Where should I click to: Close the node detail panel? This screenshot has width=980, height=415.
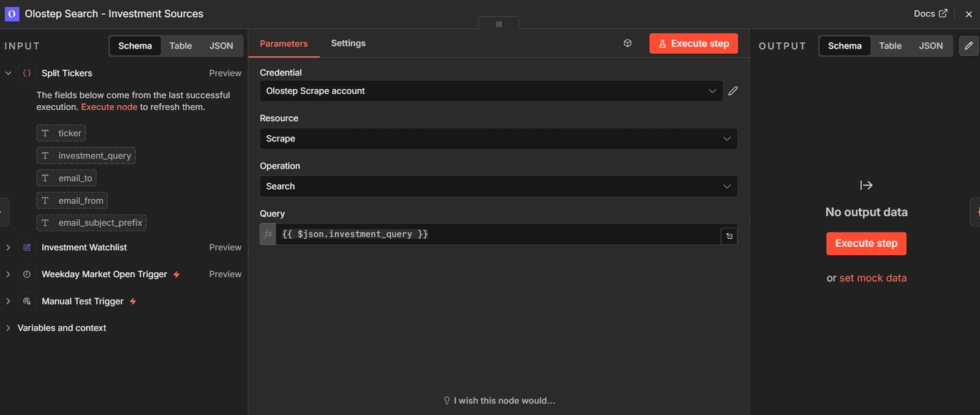coord(969,14)
